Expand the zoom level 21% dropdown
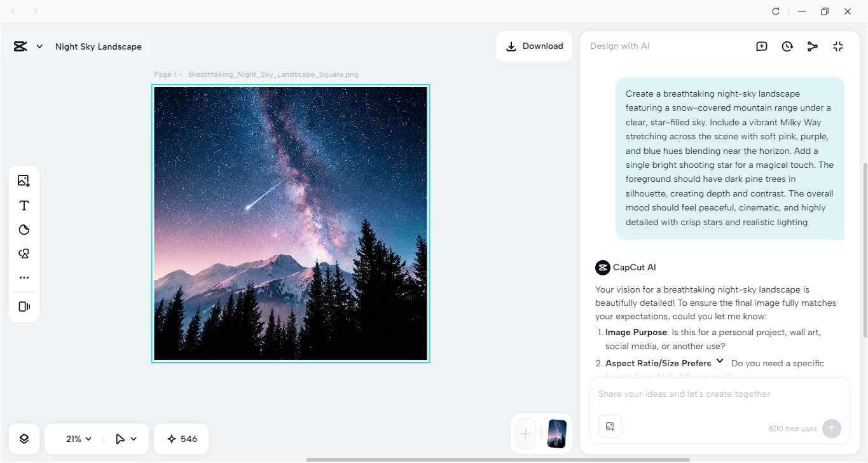This screenshot has width=868, height=463. click(76, 438)
